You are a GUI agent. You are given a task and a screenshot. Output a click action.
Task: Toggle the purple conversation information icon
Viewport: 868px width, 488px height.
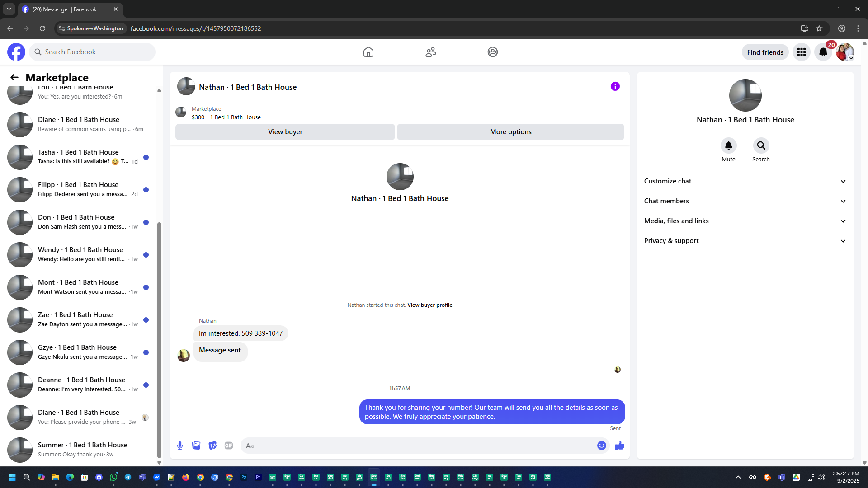615,86
